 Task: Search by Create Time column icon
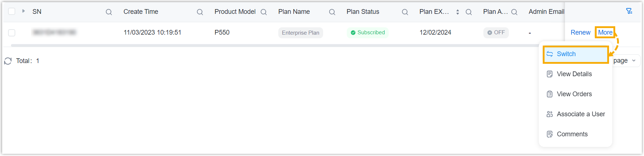[x=200, y=12]
